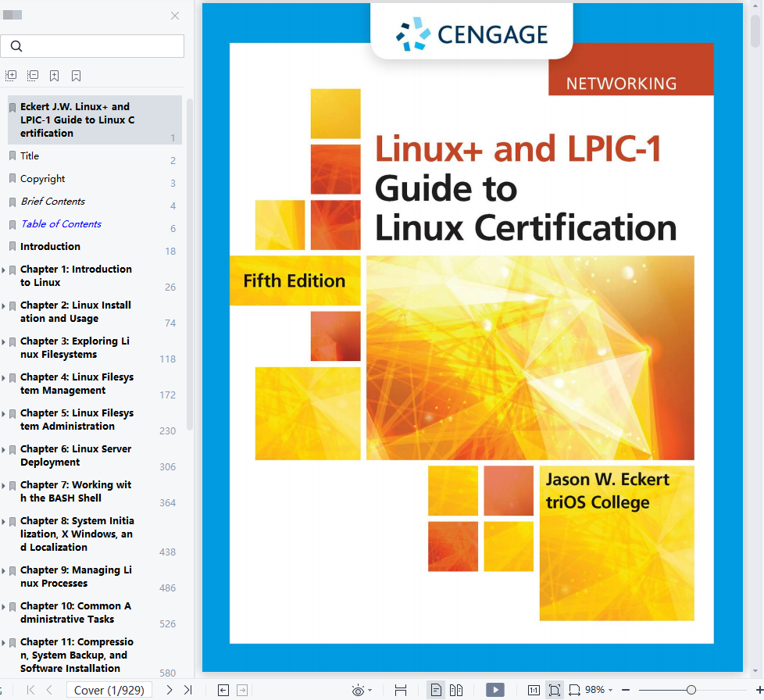
Task: Expand Chapter 8: System Initialization
Action: (3, 522)
